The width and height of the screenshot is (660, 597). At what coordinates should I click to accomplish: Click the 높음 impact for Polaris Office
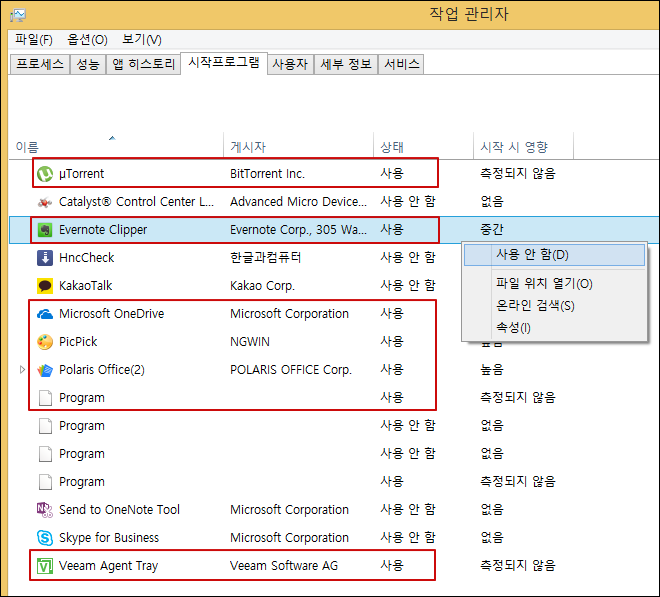pyautogui.click(x=492, y=370)
